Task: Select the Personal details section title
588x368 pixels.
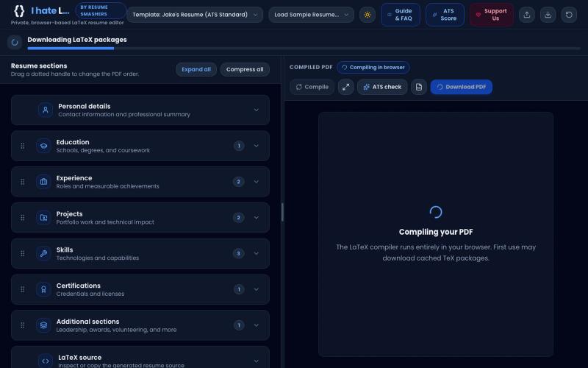Action: pos(85,106)
